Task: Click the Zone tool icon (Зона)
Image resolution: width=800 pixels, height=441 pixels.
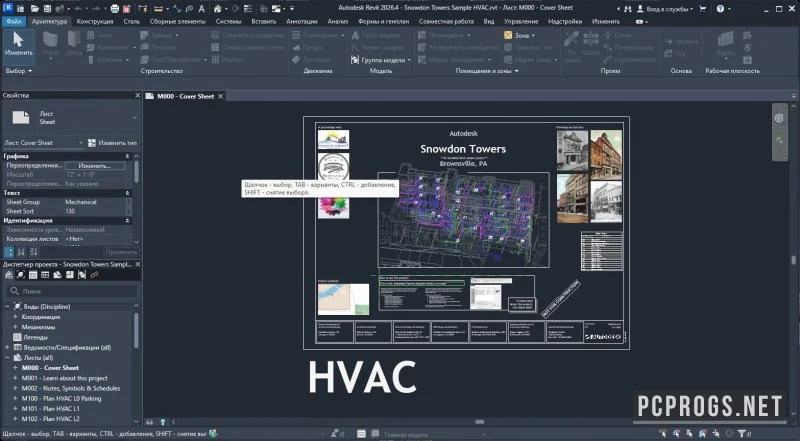Action: tap(508, 35)
